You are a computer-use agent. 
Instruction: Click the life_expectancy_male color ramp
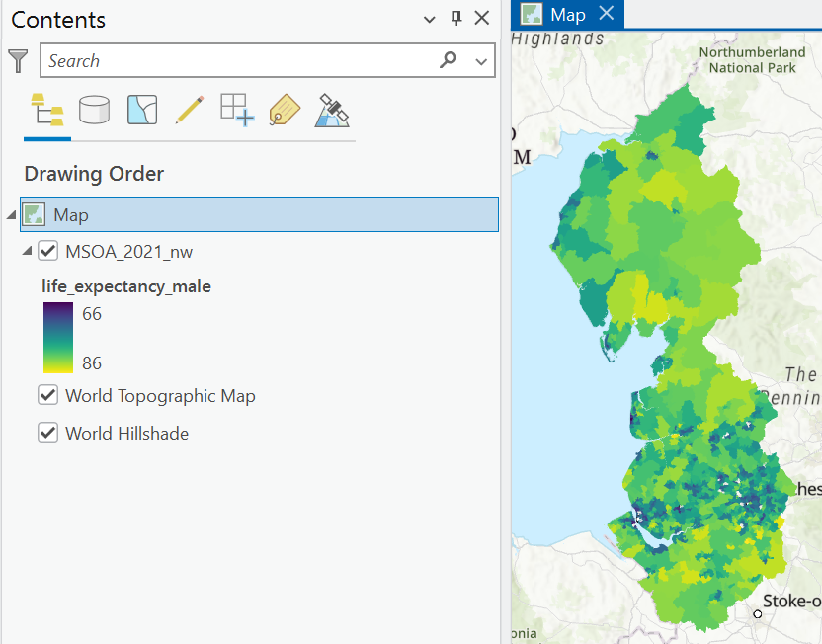[58, 338]
